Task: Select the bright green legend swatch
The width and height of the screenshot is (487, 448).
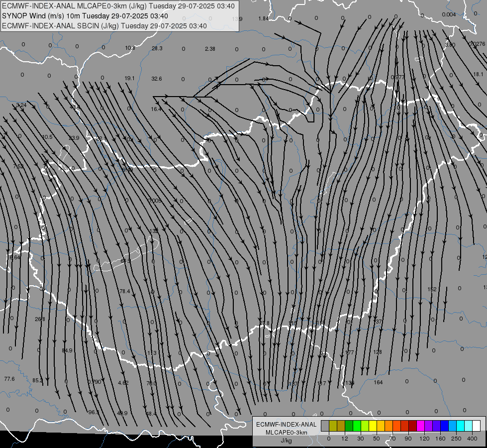Action: tap(357, 426)
